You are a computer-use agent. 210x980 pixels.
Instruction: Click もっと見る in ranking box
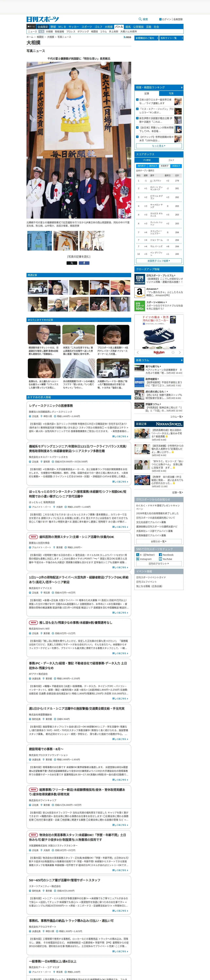pyautogui.click(x=159, y=146)
